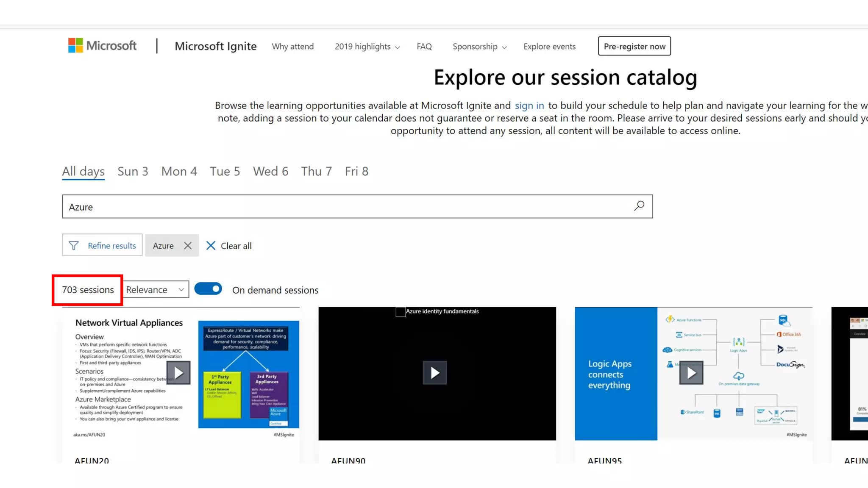Check the Azure identity fundamentals checkbox

(x=401, y=312)
